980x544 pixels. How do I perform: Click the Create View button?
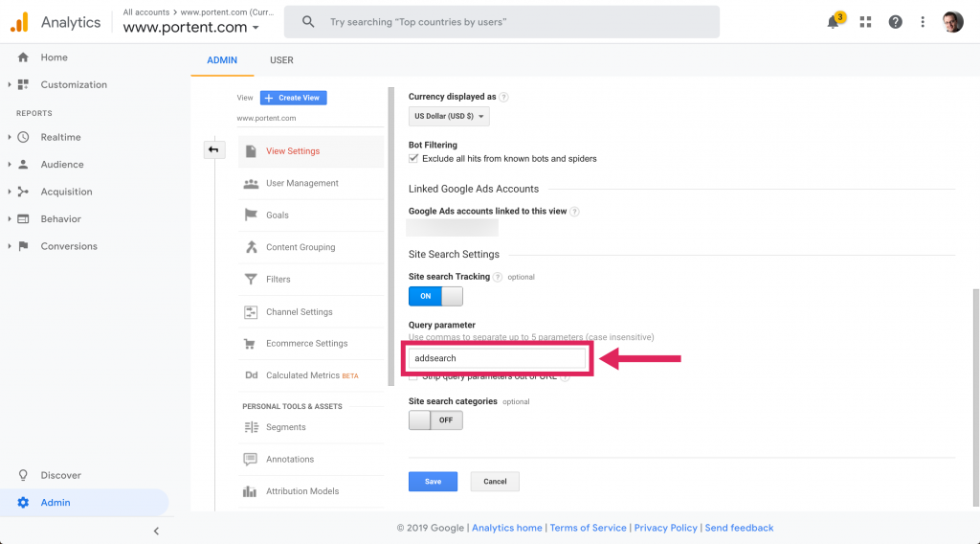click(293, 98)
